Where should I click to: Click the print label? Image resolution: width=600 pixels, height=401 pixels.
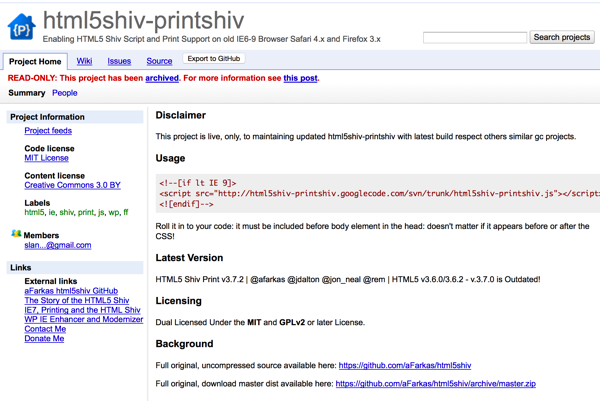point(86,212)
